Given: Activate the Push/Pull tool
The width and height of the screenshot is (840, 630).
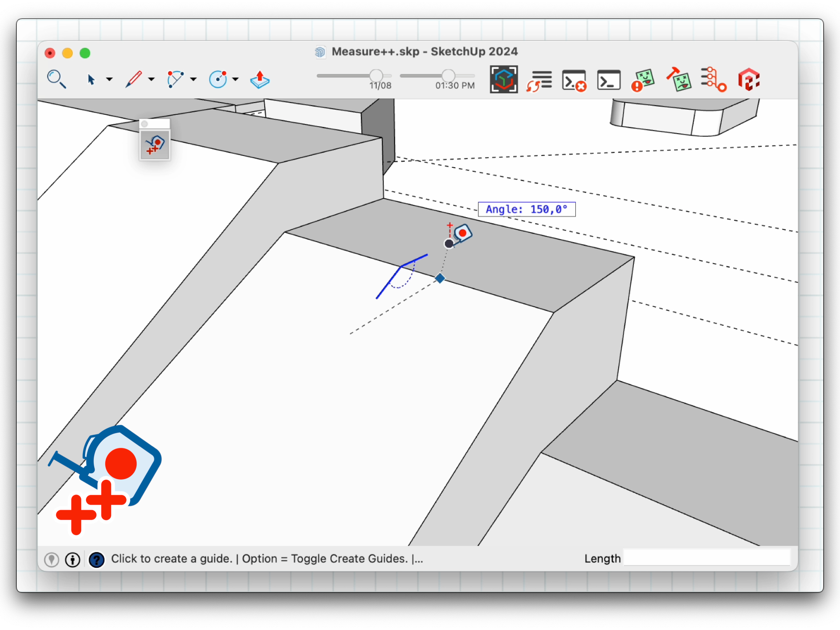Looking at the screenshot, I should click(260, 79).
